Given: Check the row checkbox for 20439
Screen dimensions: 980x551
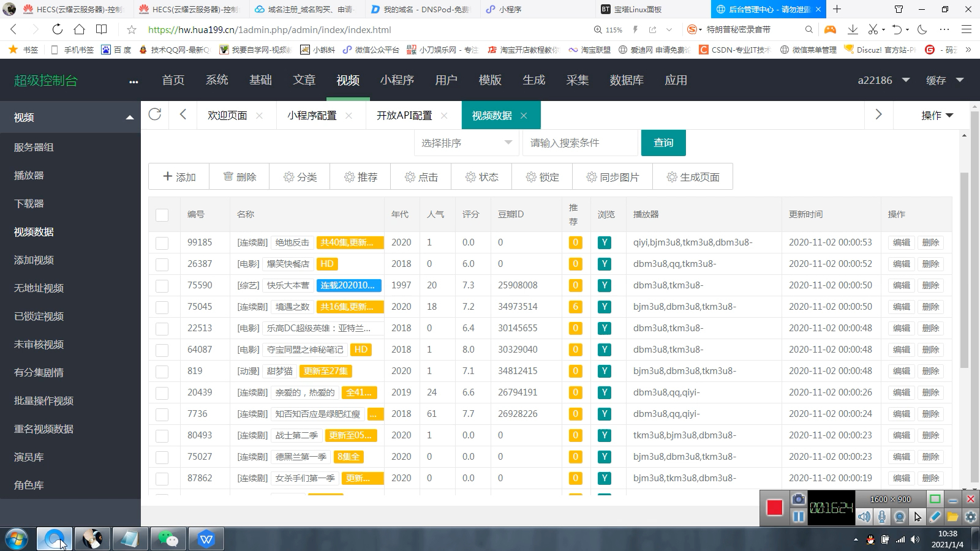Looking at the screenshot, I should pos(162,393).
